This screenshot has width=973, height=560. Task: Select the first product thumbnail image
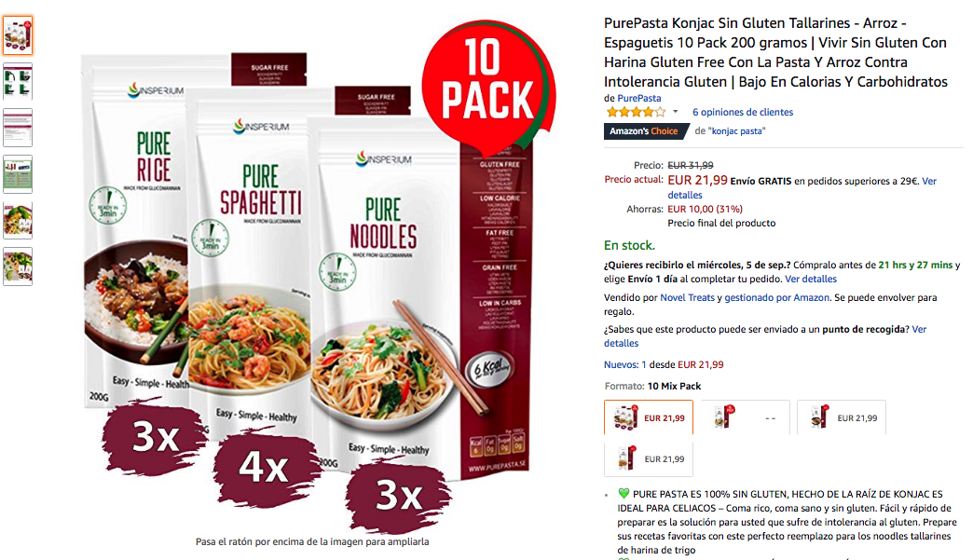(18, 35)
